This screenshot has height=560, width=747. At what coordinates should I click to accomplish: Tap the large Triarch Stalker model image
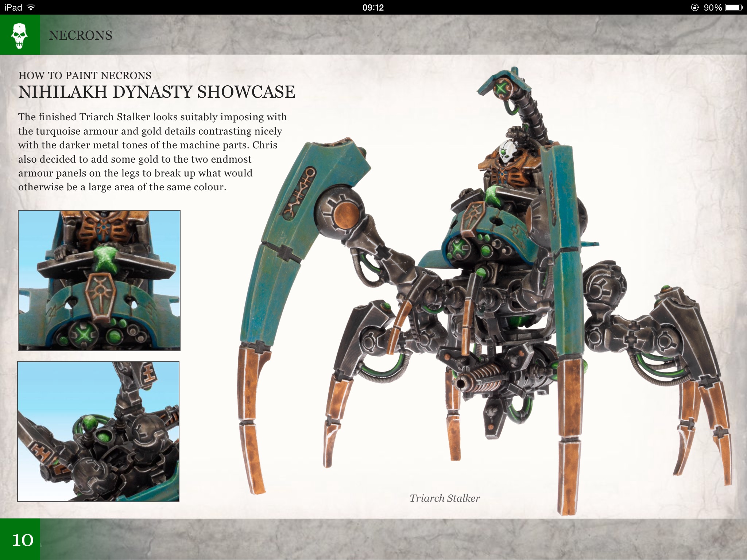[474, 292]
